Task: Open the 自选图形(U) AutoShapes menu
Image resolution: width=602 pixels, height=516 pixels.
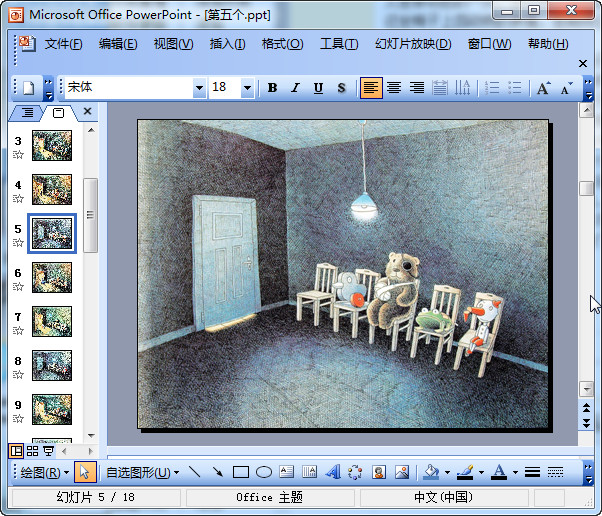Action: tap(142, 472)
